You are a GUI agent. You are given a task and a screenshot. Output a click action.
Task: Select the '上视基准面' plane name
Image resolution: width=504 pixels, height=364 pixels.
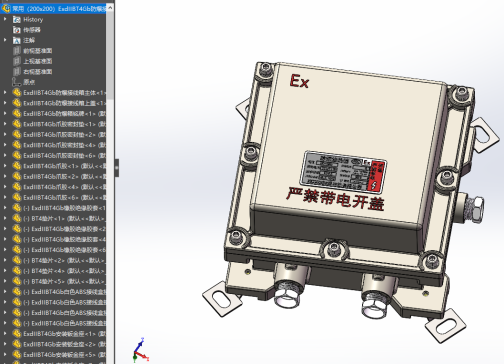[38, 61]
